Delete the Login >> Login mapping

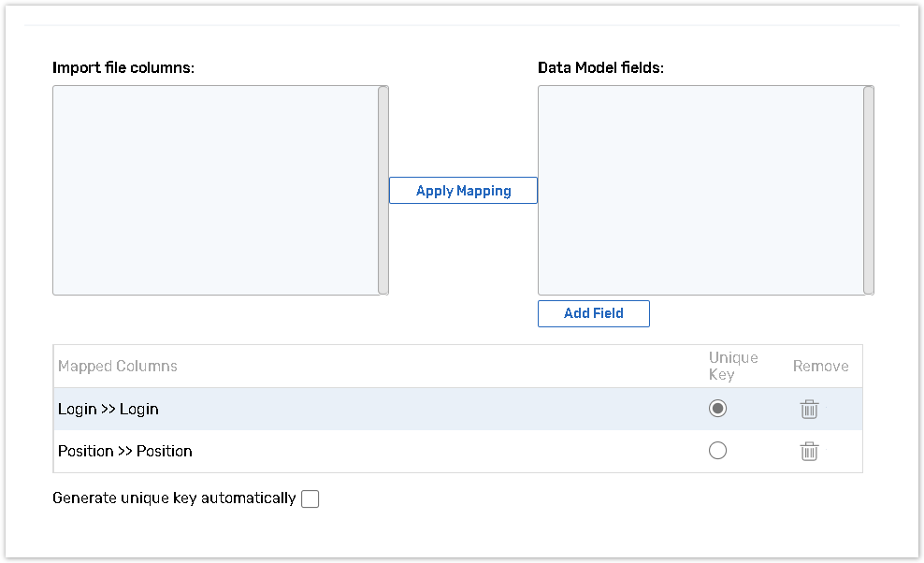[x=809, y=409]
